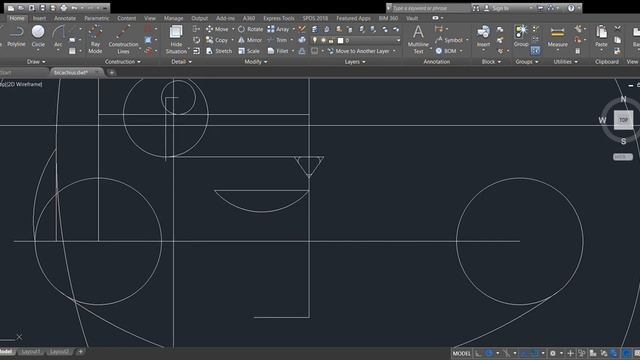Expand the Construction panel

(x=122, y=62)
